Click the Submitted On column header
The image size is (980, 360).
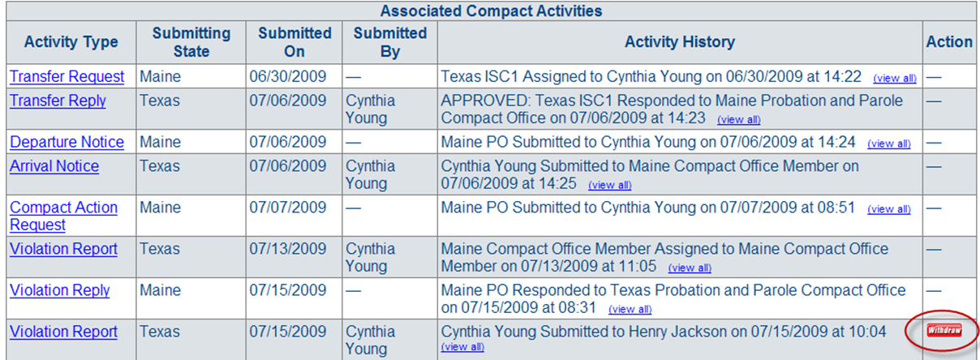(x=294, y=42)
